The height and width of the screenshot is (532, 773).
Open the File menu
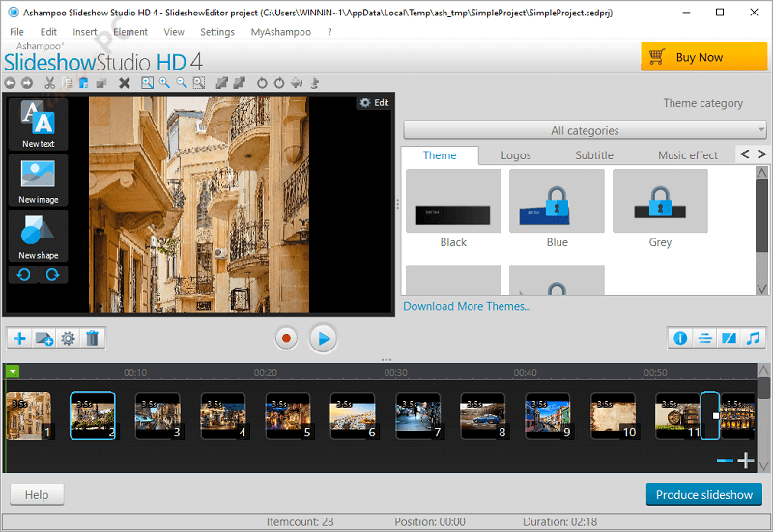click(x=16, y=32)
